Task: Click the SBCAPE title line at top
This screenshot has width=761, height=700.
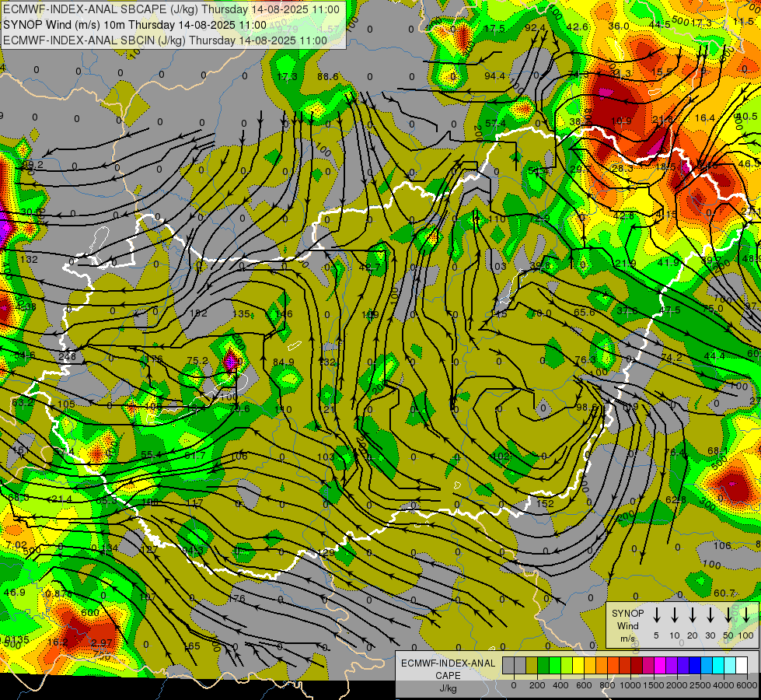Action: (171, 9)
